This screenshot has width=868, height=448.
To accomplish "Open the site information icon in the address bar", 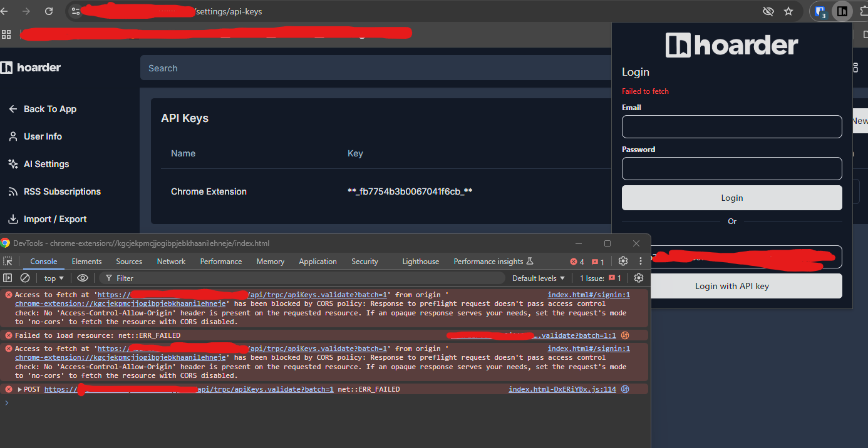I will pos(75,11).
